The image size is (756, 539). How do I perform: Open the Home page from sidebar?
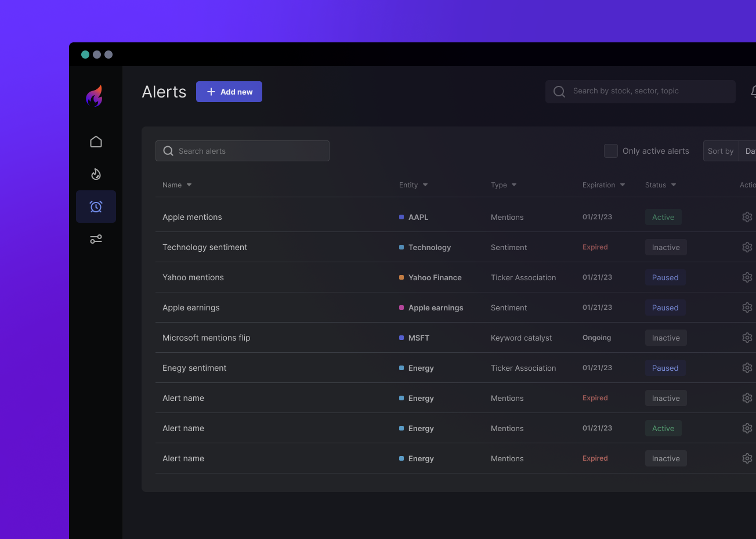pos(96,142)
